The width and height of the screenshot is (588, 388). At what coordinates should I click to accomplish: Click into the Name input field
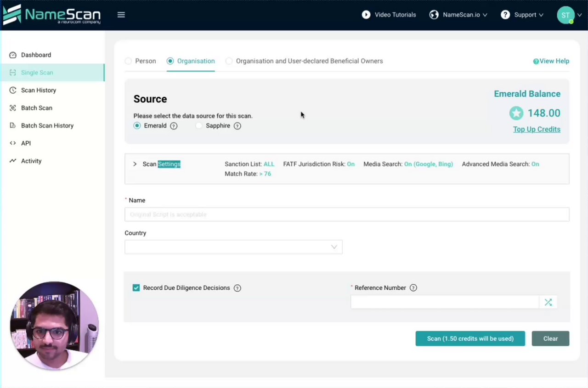(347, 214)
